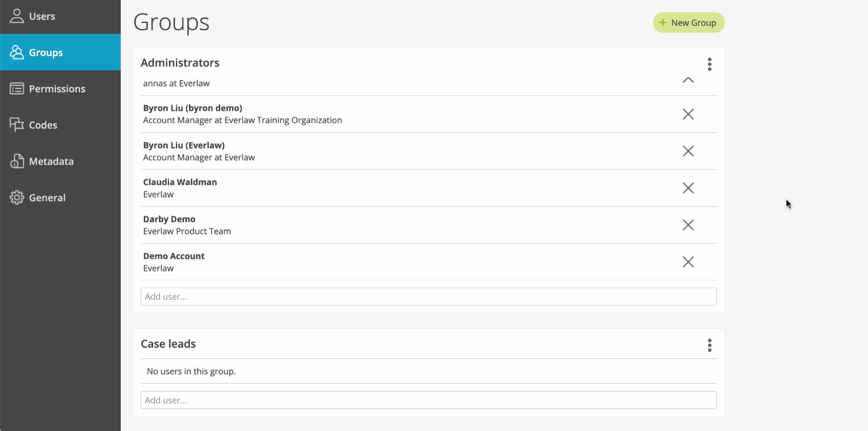
Task: Open the Permissions panel via its icon
Action: point(17,89)
